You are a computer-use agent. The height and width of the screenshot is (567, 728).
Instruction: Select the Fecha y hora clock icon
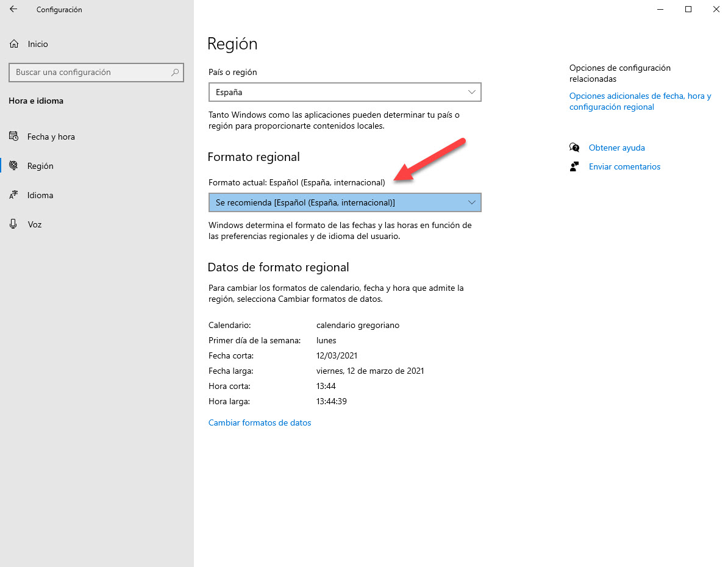pos(14,136)
